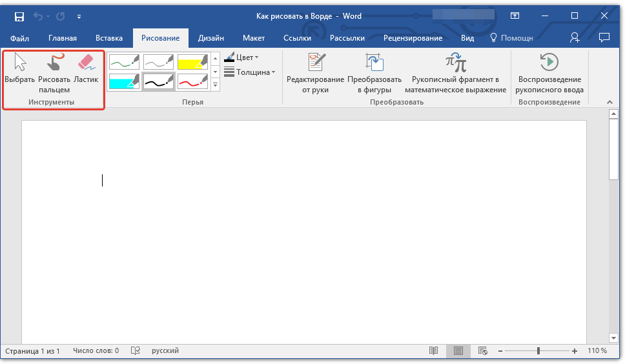Move the pens gallery up one row
The image size is (625, 364).
click(215, 59)
